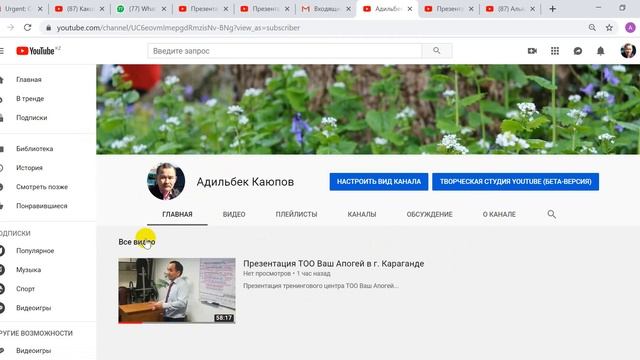Bookmark this page with the star icon
The height and width of the screenshot is (360, 640).
(x=609, y=27)
